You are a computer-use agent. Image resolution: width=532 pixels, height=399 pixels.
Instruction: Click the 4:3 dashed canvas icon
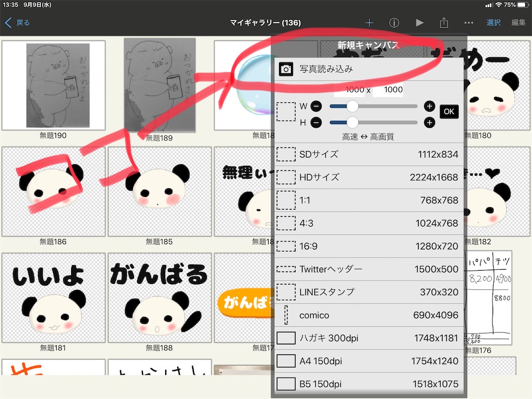click(286, 223)
